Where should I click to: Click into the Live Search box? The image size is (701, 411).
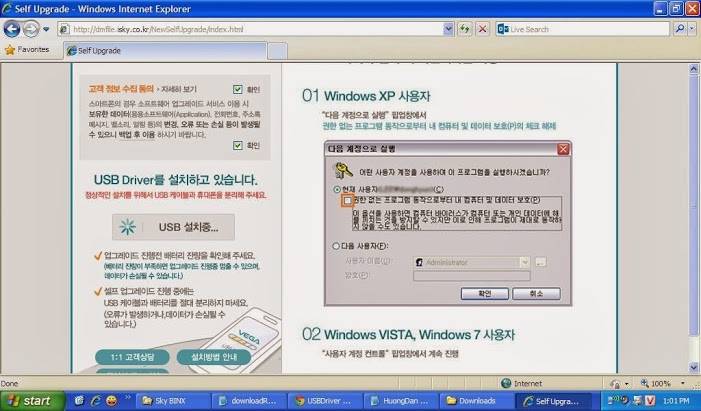coord(582,29)
